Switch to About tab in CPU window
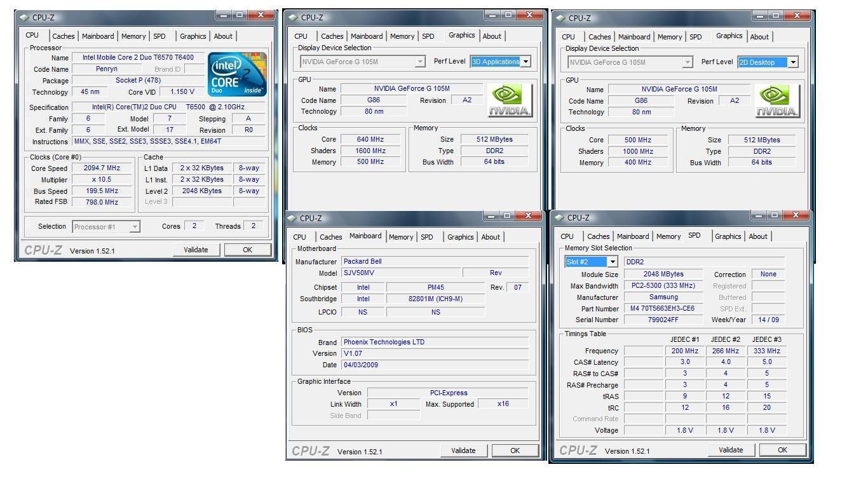Image resolution: width=868 pixels, height=488 pixels. tap(223, 36)
